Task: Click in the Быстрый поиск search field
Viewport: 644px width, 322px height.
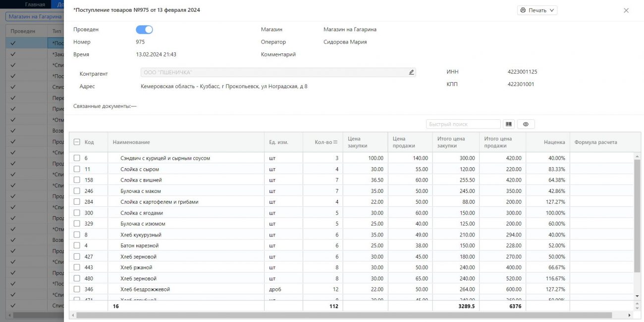Action: 463,124
